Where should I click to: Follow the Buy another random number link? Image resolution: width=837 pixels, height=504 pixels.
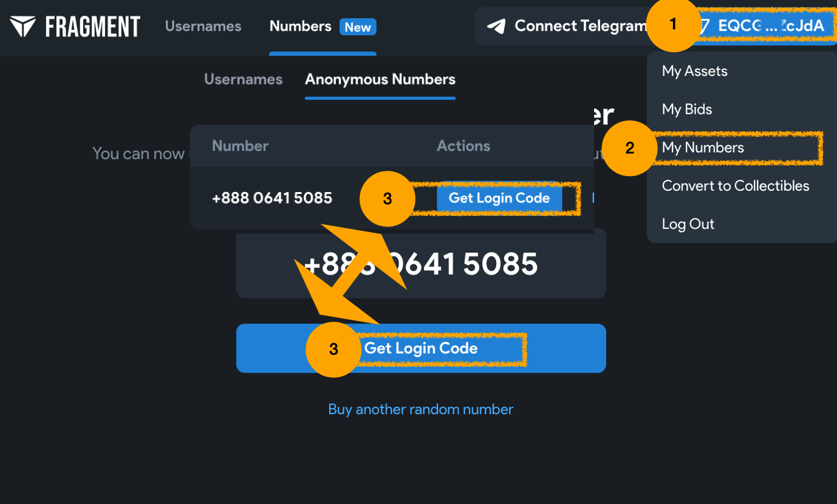[421, 409]
